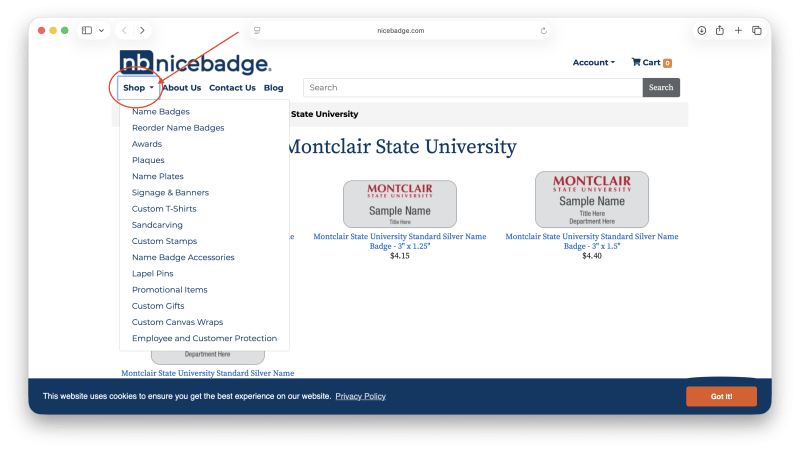The width and height of the screenshot is (800, 450).
Task: Select Custom Canvas Wraps
Action: coord(178,322)
